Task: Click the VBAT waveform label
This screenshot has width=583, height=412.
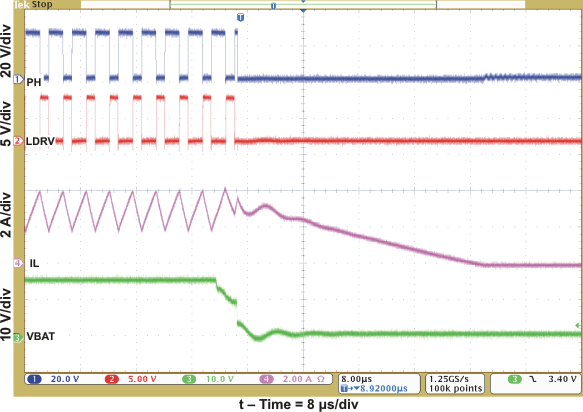Action: [x=41, y=336]
